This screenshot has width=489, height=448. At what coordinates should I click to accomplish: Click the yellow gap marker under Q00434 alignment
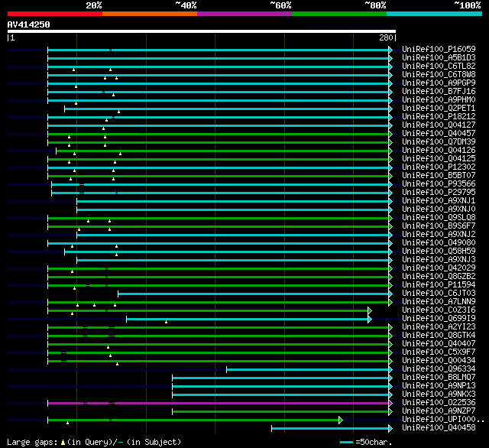coord(117,364)
